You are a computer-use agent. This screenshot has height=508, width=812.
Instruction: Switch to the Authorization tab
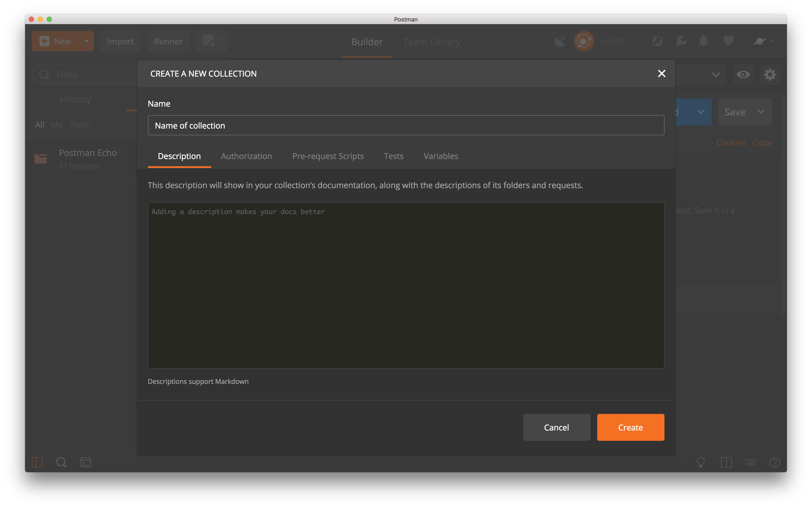pyautogui.click(x=246, y=156)
